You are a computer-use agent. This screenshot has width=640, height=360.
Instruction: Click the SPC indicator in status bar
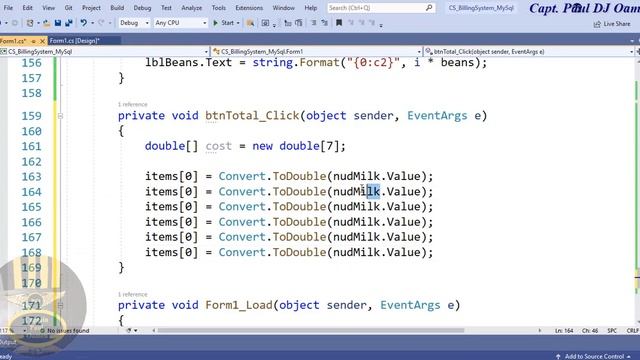point(612,331)
